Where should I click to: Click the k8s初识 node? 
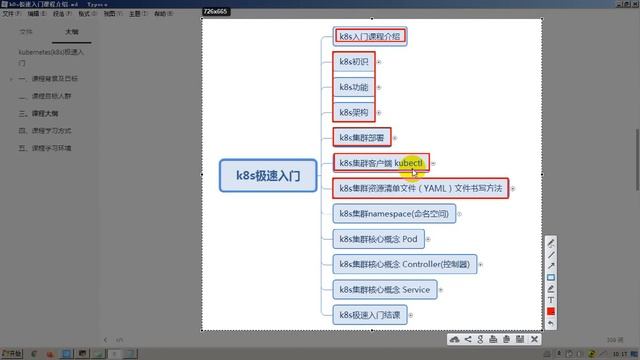354,62
